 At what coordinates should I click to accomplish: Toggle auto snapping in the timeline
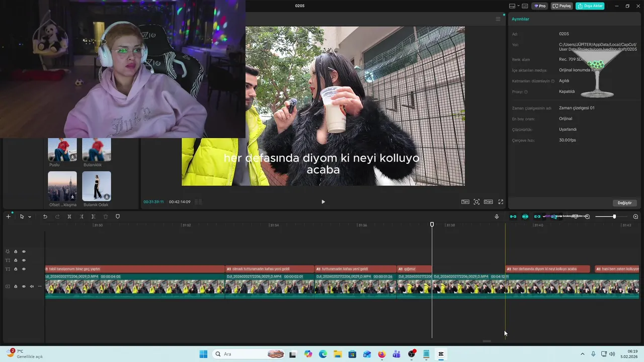[x=525, y=217]
